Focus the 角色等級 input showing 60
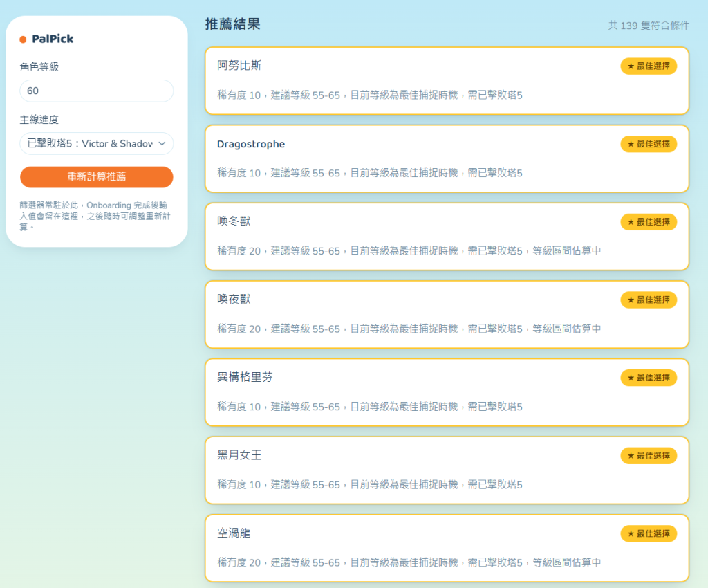 click(x=97, y=91)
